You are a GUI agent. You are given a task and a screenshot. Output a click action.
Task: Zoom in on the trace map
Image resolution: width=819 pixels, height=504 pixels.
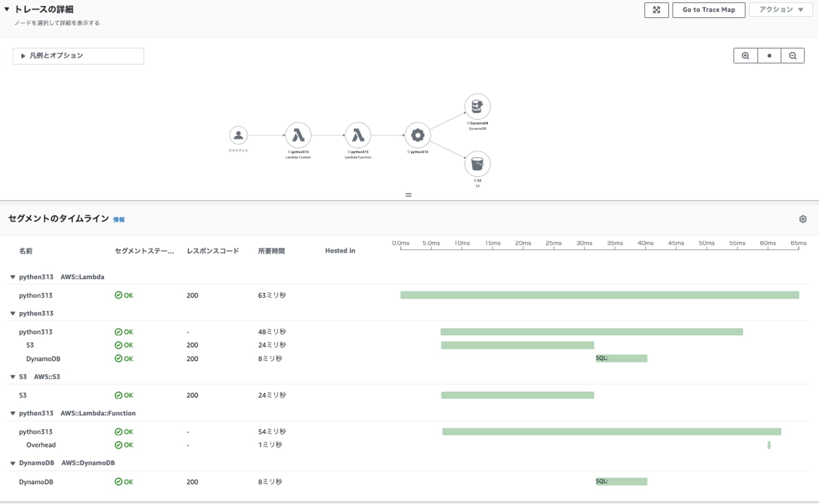745,56
